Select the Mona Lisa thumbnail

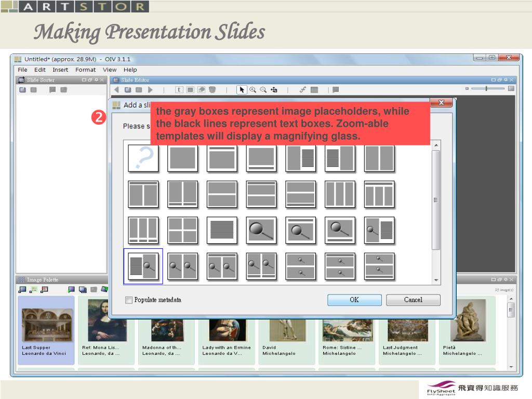tap(106, 330)
